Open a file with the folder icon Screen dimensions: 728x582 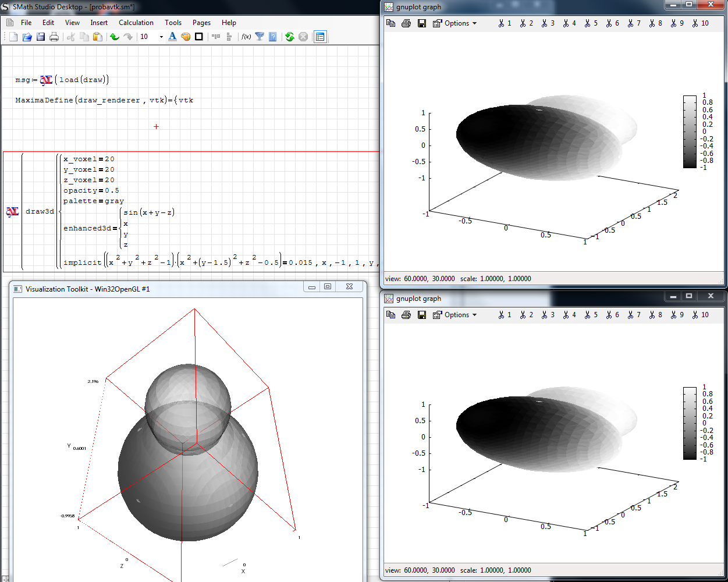[27, 37]
